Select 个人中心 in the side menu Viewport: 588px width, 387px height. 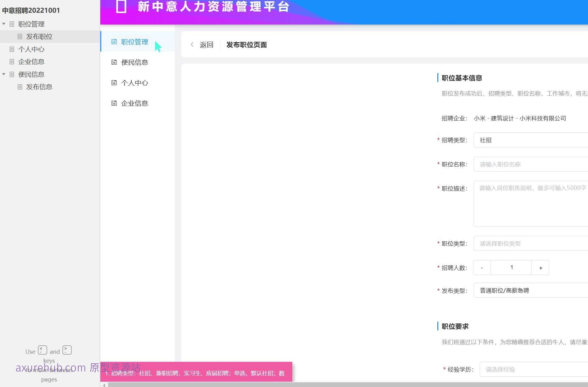[138, 83]
